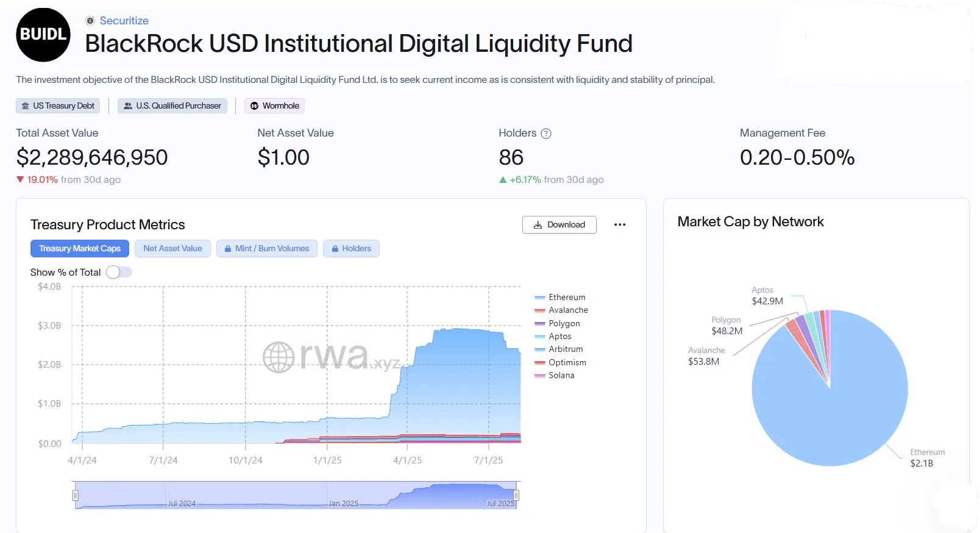Click the Download button
980x533 pixels.
559,224
